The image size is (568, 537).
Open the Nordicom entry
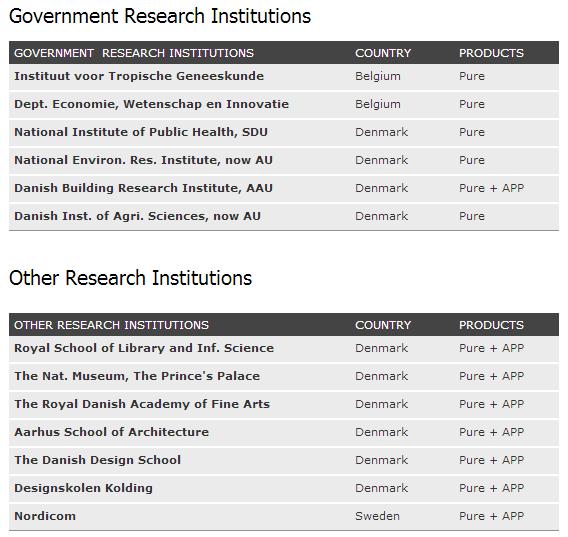click(45, 516)
